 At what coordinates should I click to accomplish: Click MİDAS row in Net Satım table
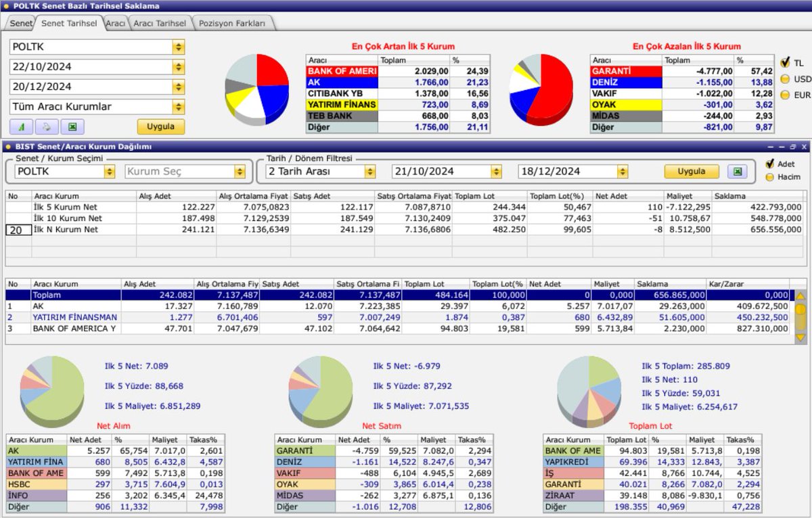pyautogui.click(x=384, y=496)
